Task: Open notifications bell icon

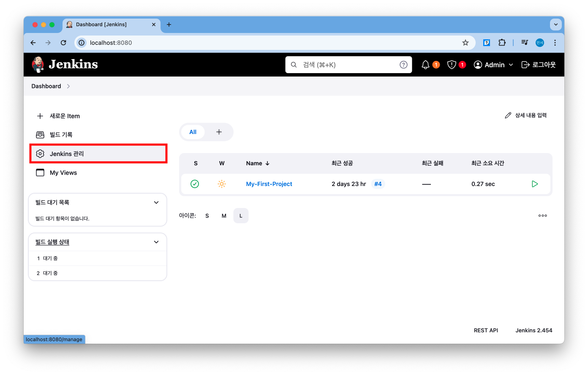Action: (x=425, y=65)
